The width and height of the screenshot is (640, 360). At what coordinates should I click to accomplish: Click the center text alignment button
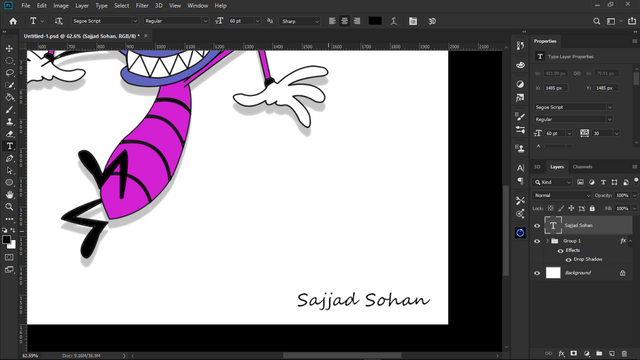pos(344,21)
